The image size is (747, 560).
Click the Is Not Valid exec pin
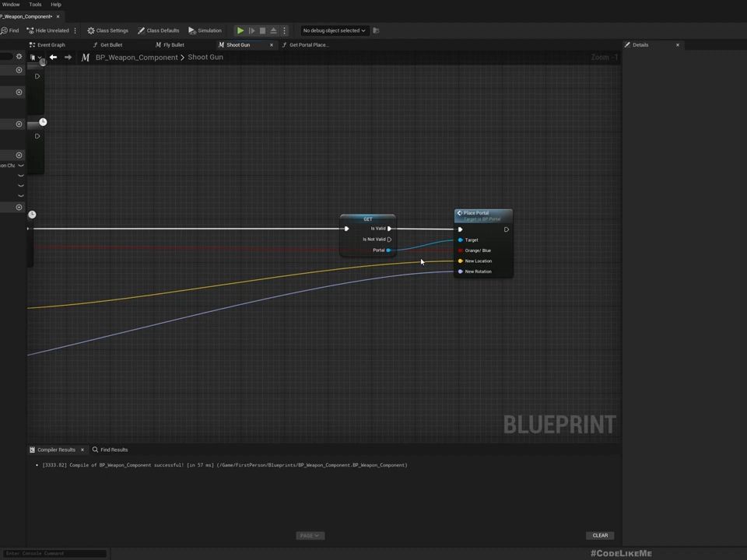coord(389,240)
